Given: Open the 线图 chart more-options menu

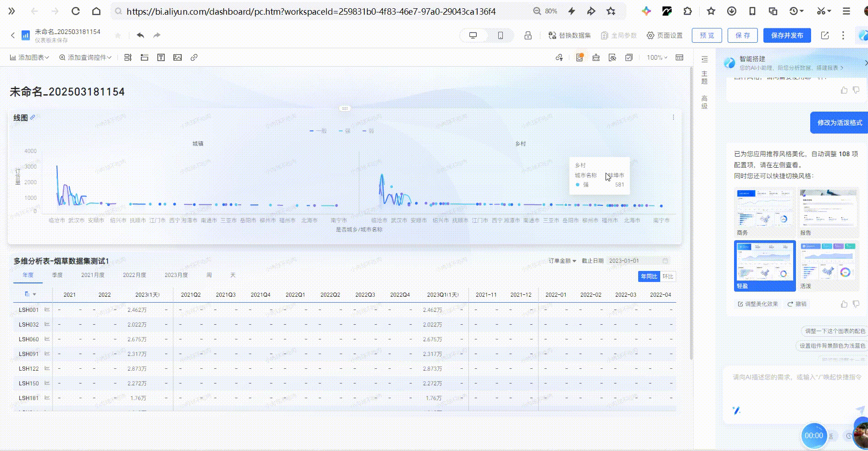Looking at the screenshot, I should [673, 117].
